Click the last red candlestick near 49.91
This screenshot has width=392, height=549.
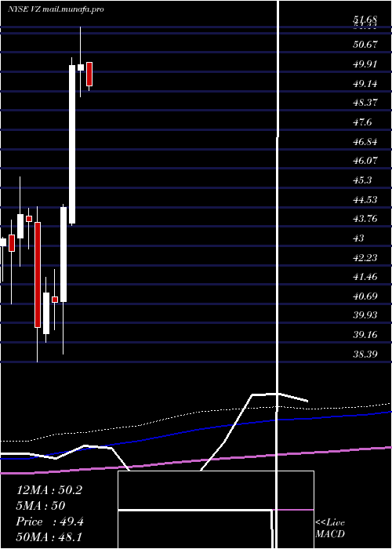point(89,74)
